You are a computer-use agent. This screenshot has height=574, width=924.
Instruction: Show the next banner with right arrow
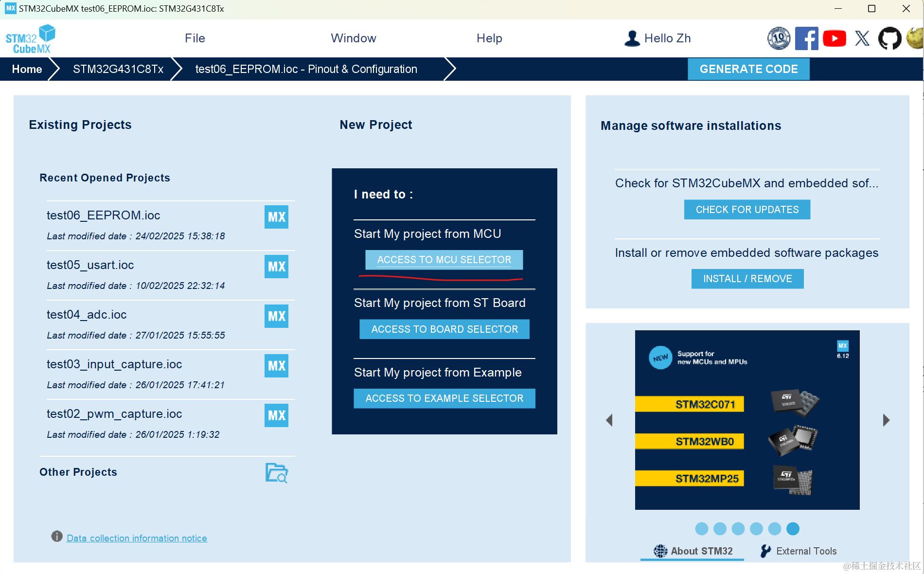point(886,420)
